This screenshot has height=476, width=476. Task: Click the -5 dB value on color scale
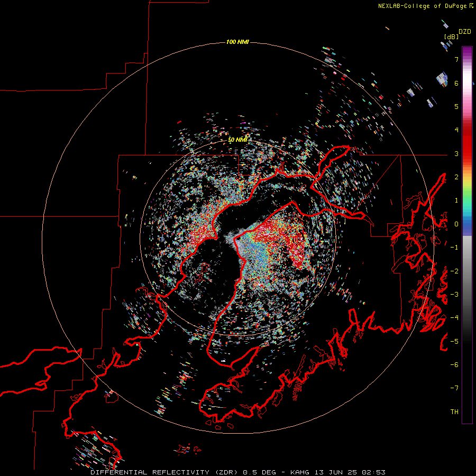[454, 342]
